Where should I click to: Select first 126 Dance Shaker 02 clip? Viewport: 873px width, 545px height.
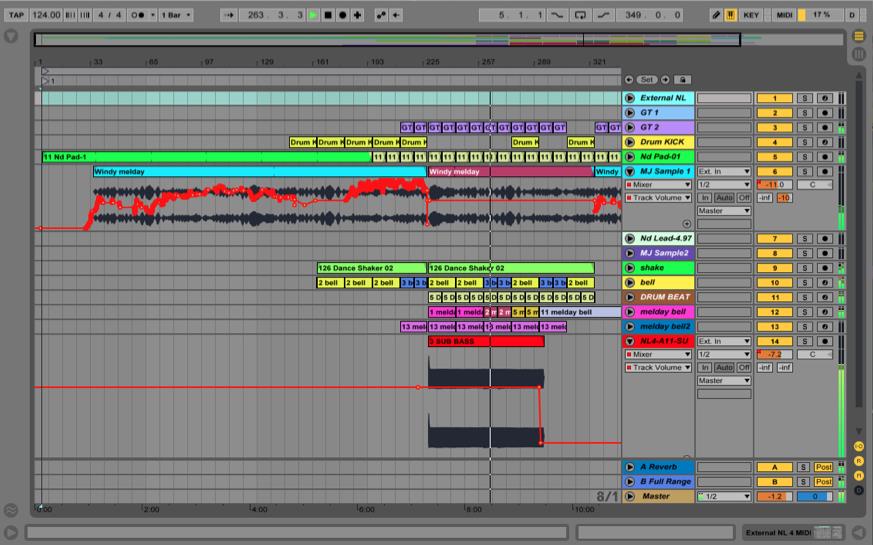tap(371, 268)
